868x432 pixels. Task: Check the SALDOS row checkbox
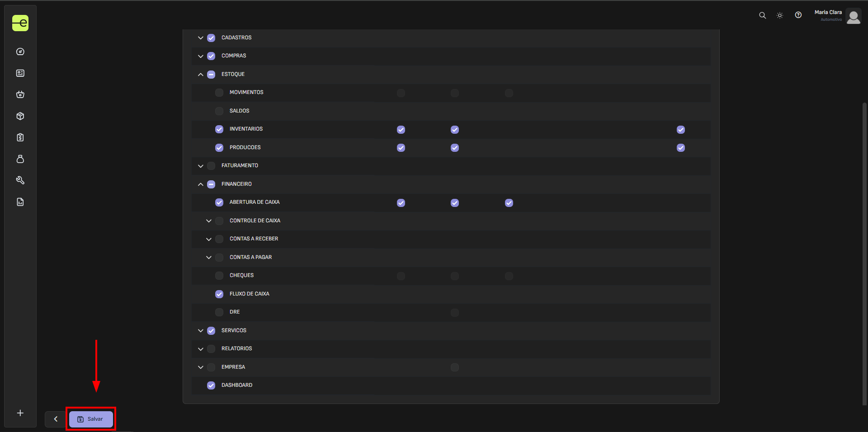[x=219, y=111]
